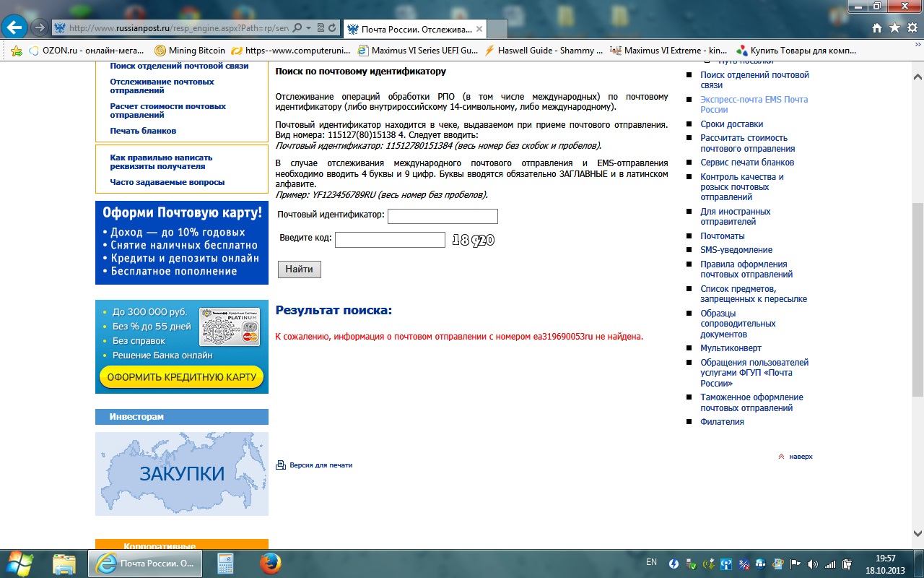Open the network signal bars tray icon
Screen dimensions: 924x578
[829, 564]
